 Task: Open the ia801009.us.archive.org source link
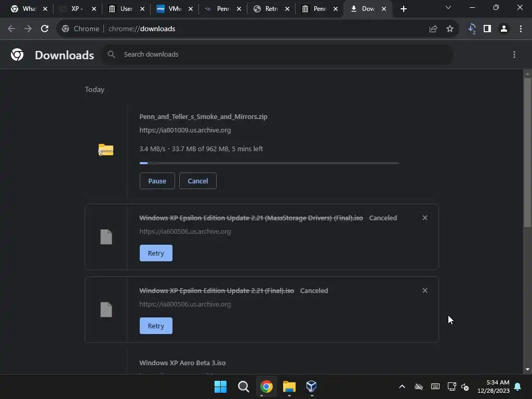(185, 130)
